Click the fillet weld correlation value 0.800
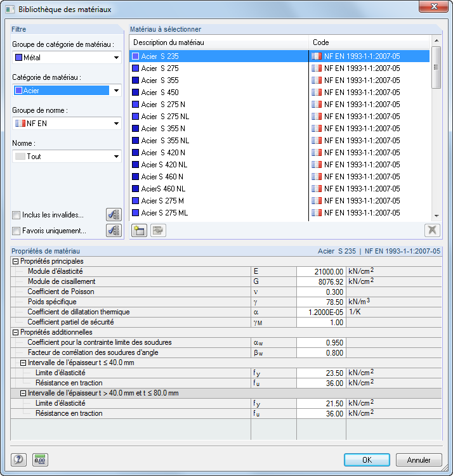Screen dimensions: 453x476 [x=321, y=353]
